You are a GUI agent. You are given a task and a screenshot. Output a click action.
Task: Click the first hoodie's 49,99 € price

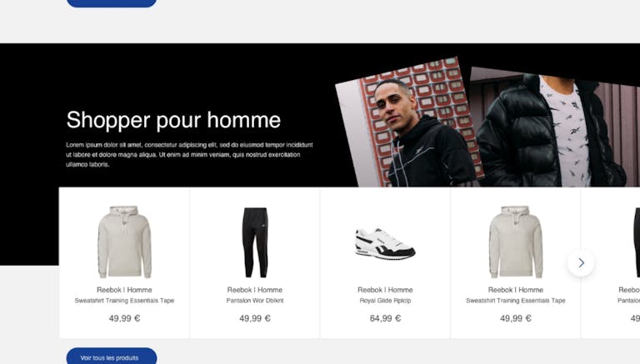pyautogui.click(x=124, y=318)
